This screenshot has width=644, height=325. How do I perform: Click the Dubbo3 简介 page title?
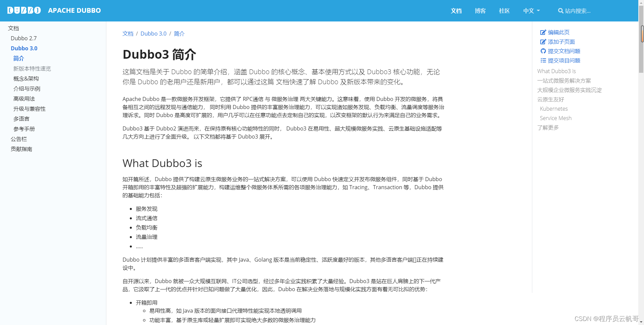[x=159, y=54]
